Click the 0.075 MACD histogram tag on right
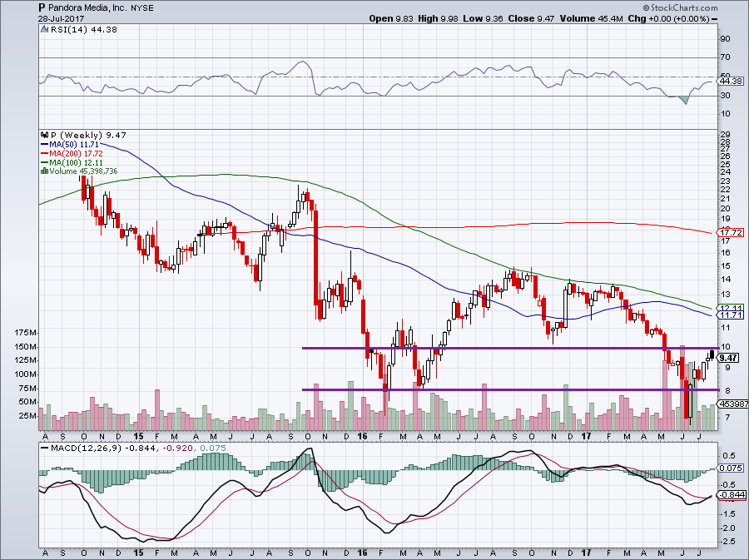This screenshot has width=749, height=560. pyautogui.click(x=731, y=468)
